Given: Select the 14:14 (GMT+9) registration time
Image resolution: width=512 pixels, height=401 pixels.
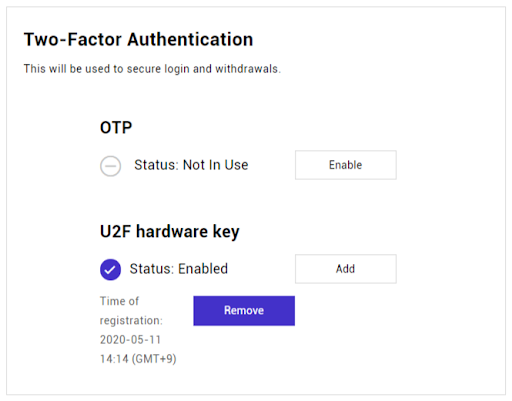Looking at the screenshot, I should point(138,359).
